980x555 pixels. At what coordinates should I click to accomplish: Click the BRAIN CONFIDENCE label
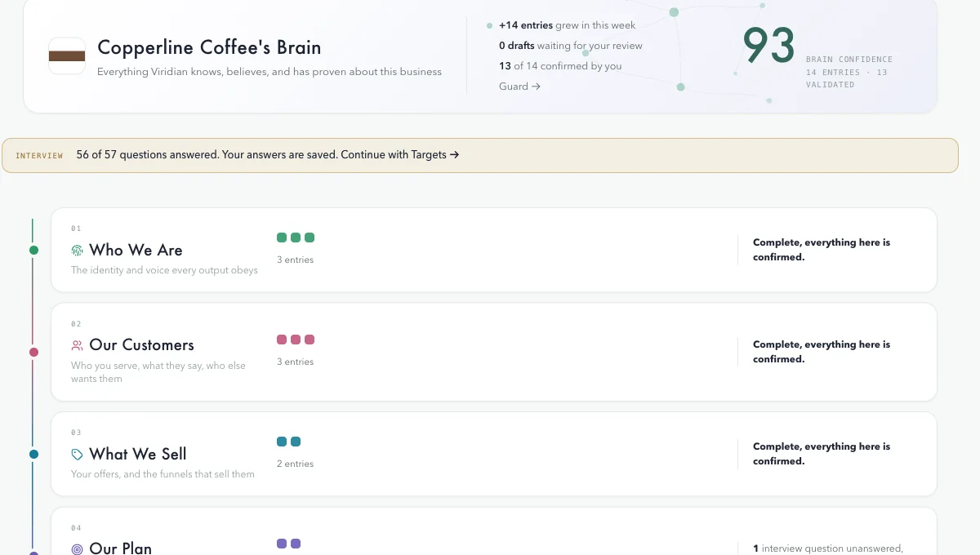point(849,60)
